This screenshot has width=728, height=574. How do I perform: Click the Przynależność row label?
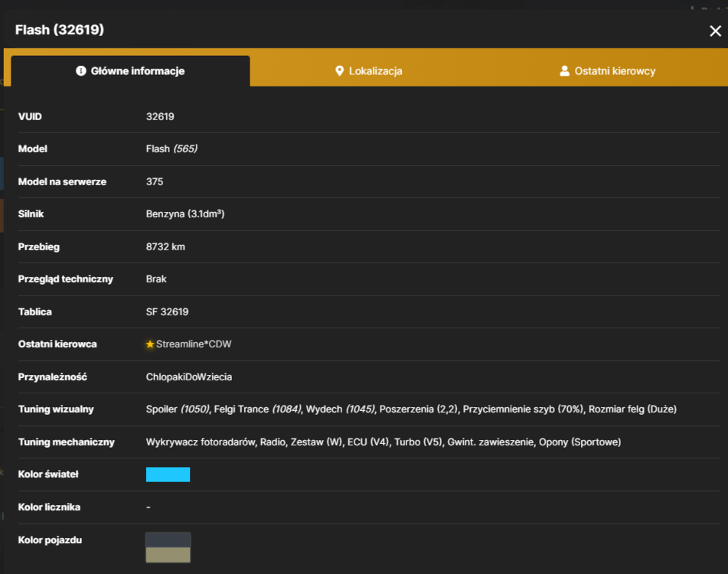(53, 377)
